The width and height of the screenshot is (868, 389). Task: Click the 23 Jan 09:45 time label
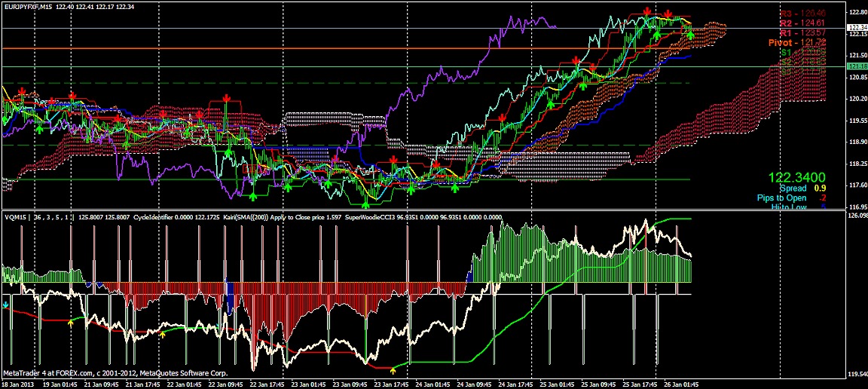pyautogui.click(x=351, y=384)
